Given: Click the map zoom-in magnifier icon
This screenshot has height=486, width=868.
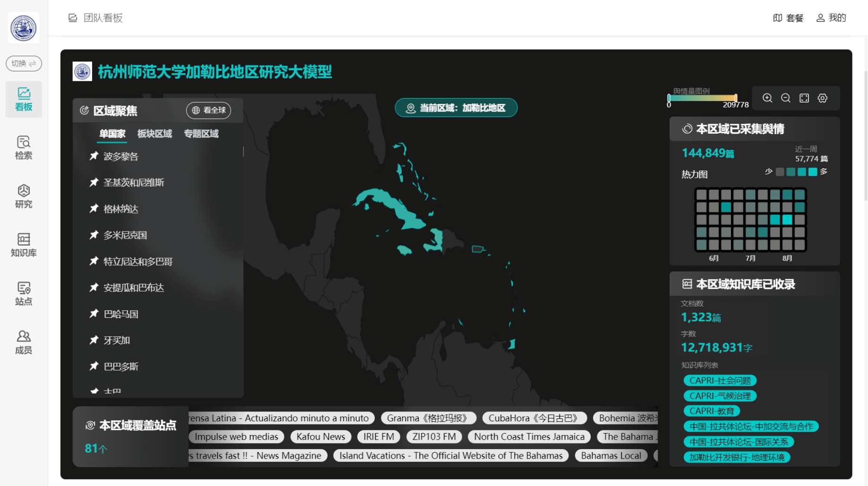Looking at the screenshot, I should [767, 98].
